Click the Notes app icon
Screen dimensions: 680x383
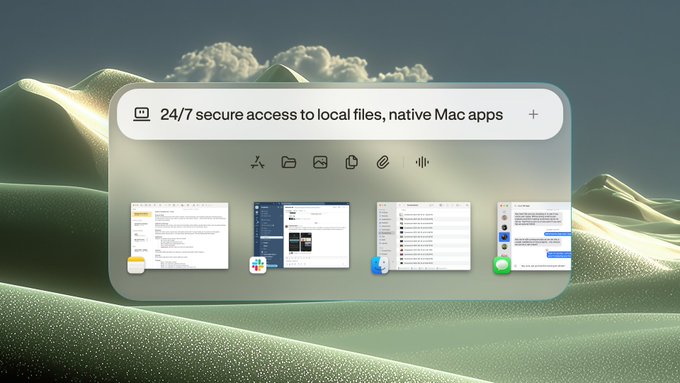(x=136, y=265)
